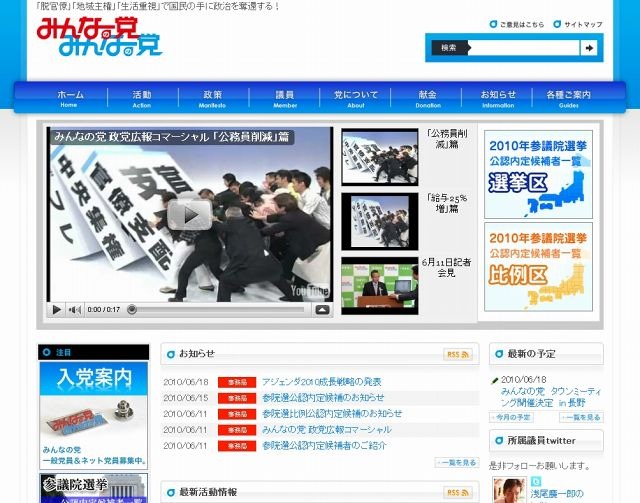Click the みんなの党 logo in the header

pyautogui.click(x=99, y=36)
